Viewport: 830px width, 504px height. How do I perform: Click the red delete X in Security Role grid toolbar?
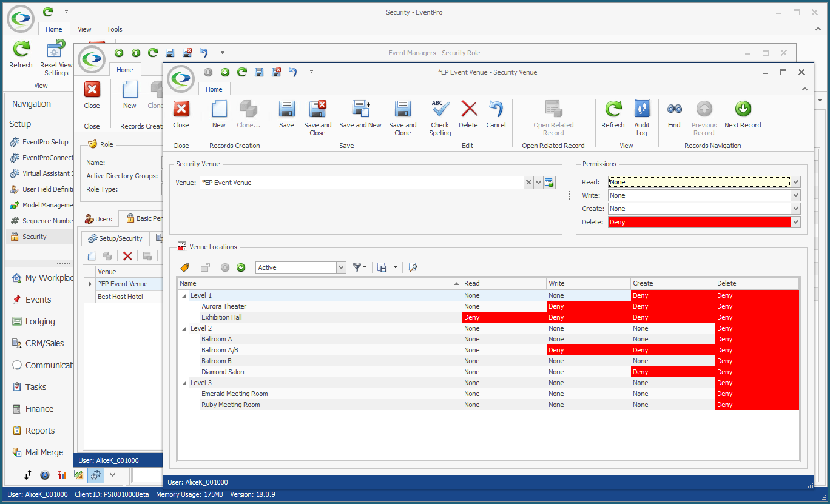127,256
